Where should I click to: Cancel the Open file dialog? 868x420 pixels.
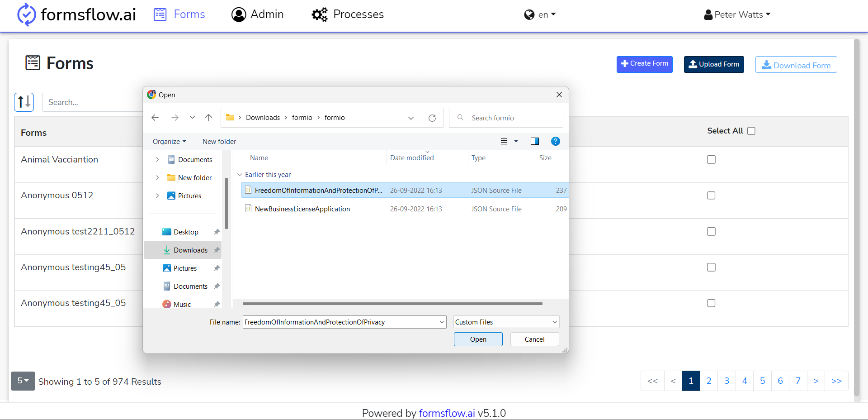click(x=535, y=339)
